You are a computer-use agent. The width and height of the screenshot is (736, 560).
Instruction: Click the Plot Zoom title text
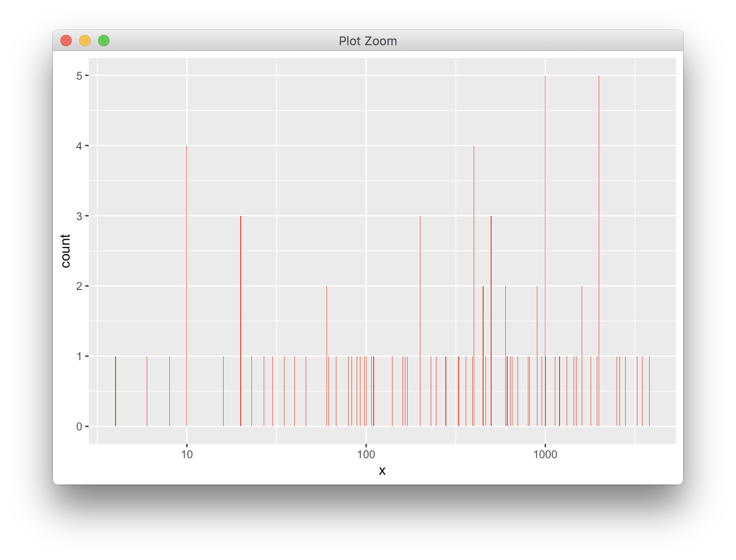coord(368,41)
